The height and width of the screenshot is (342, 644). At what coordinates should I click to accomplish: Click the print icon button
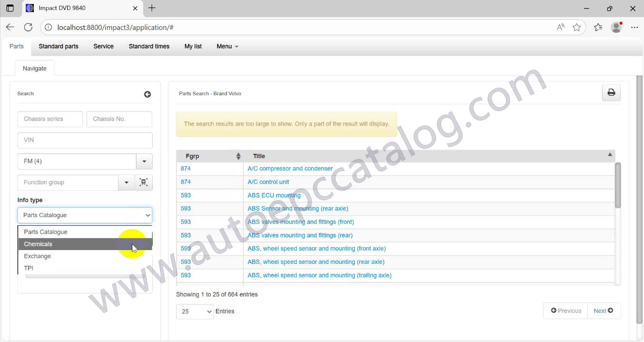click(x=611, y=92)
